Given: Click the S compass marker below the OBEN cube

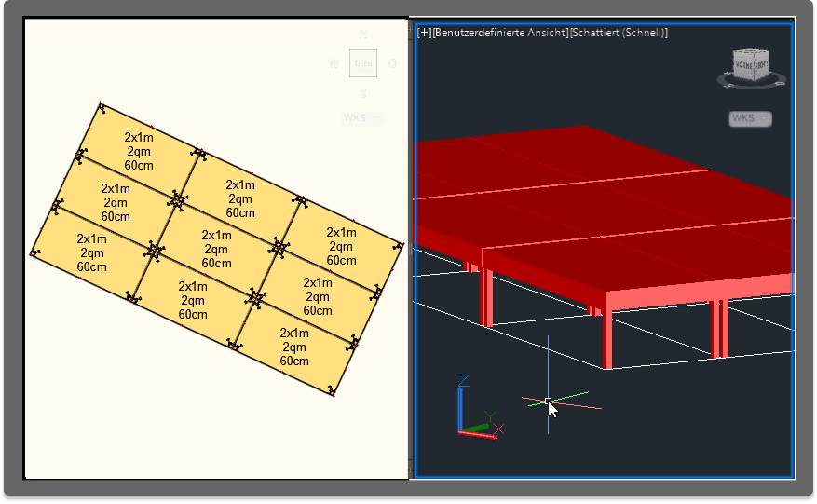Looking at the screenshot, I should pos(362,93).
